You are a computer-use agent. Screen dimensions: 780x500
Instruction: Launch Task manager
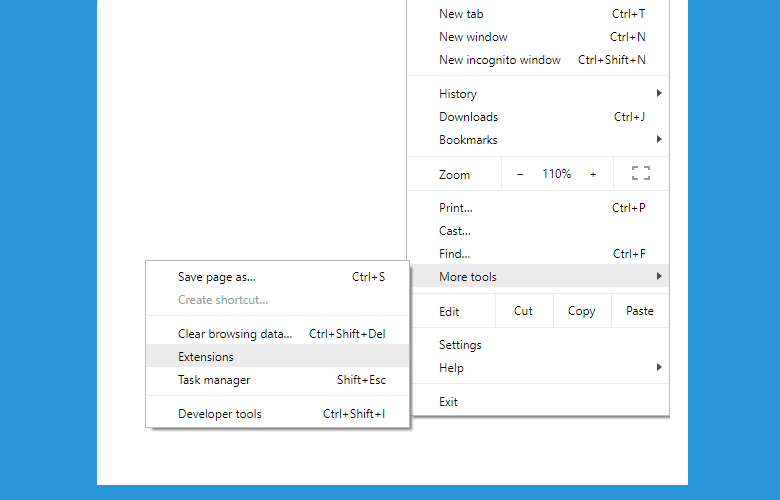[x=278, y=380]
